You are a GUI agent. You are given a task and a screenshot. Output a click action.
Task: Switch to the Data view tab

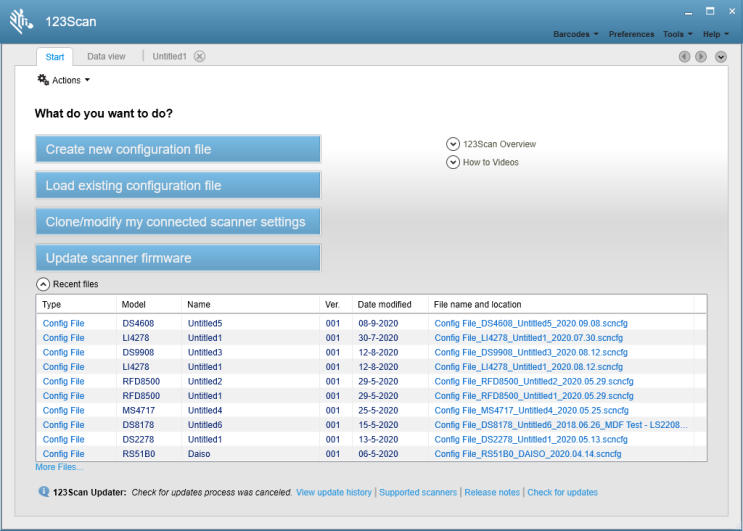pyautogui.click(x=106, y=57)
